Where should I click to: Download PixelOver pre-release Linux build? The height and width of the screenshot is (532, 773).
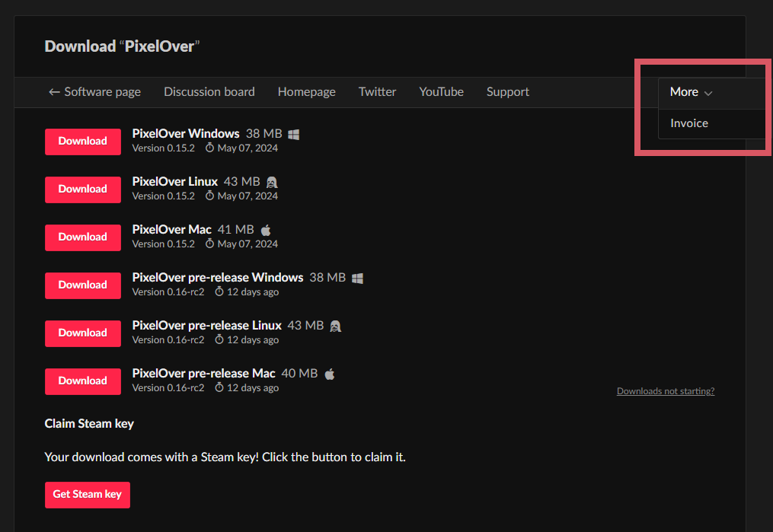(82, 333)
